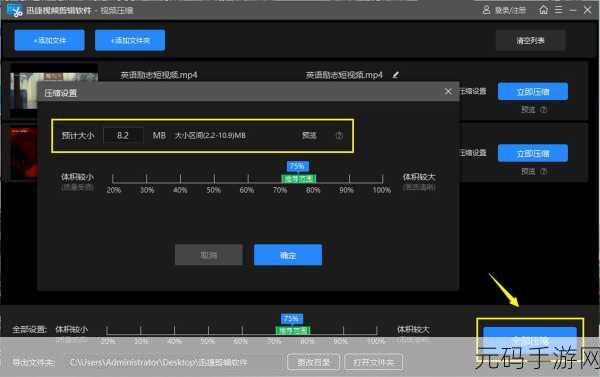Click the pencil rename icon beside 英语励志短视频.mp4
The width and height of the screenshot is (600, 377).
[x=396, y=75]
